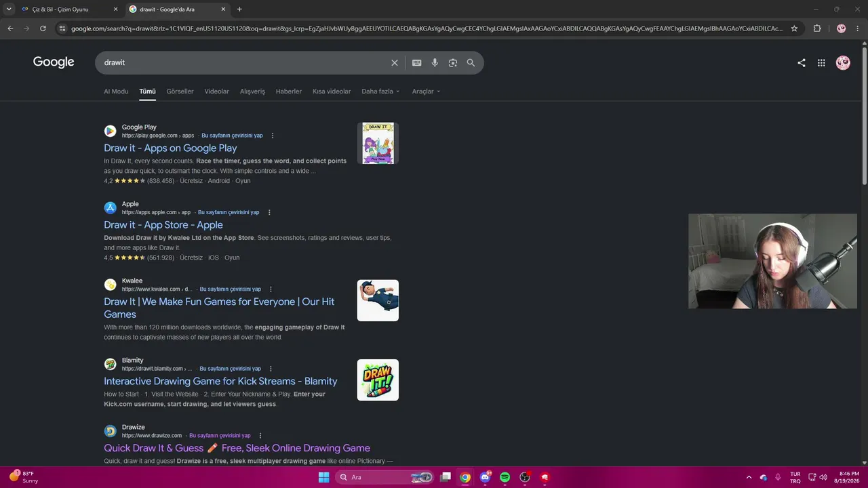Open the Chrome extensions menu
This screenshot has height=488, width=868.
817,28
